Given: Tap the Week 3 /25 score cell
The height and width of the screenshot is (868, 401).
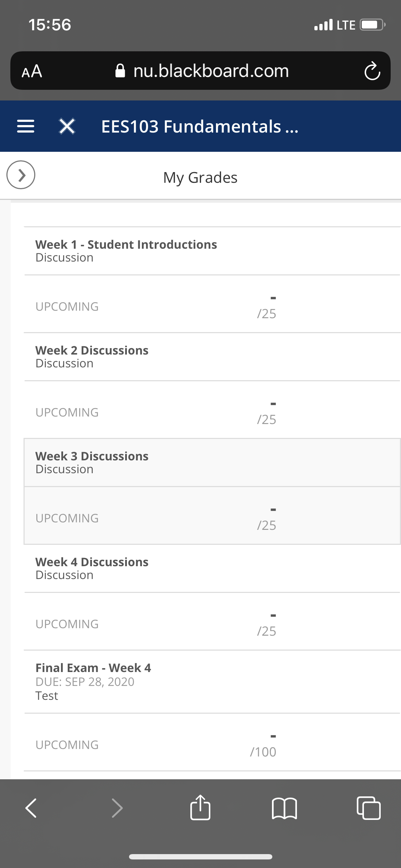Looking at the screenshot, I should click(267, 518).
